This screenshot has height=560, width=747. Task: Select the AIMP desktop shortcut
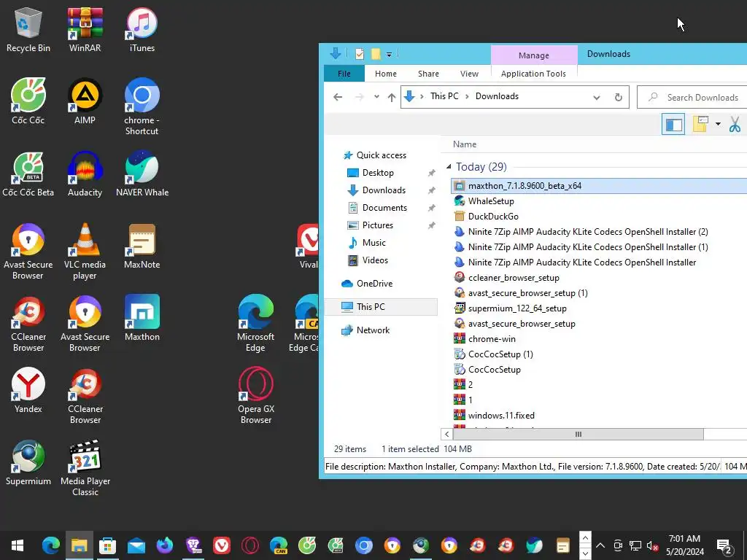(85, 101)
